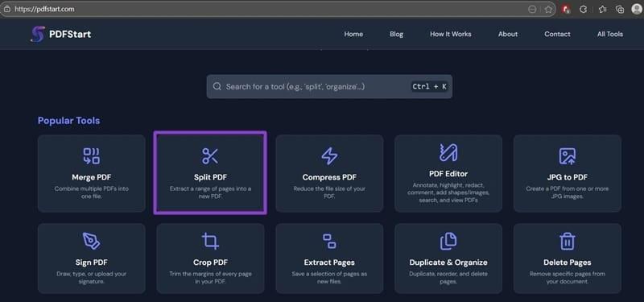Image resolution: width=644 pixels, height=302 pixels.
Task: Click All Tools in the navbar
Action: (x=610, y=34)
